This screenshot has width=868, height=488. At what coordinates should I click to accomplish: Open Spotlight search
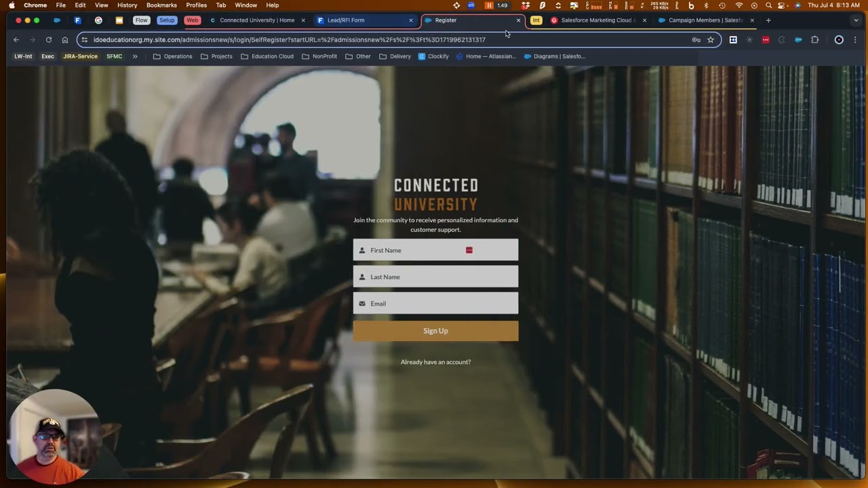pyautogui.click(x=768, y=5)
